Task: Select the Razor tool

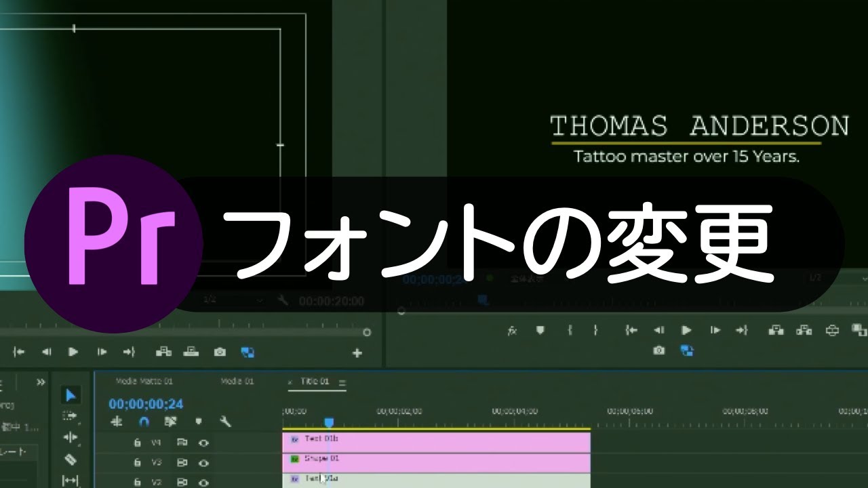Action: (x=71, y=460)
